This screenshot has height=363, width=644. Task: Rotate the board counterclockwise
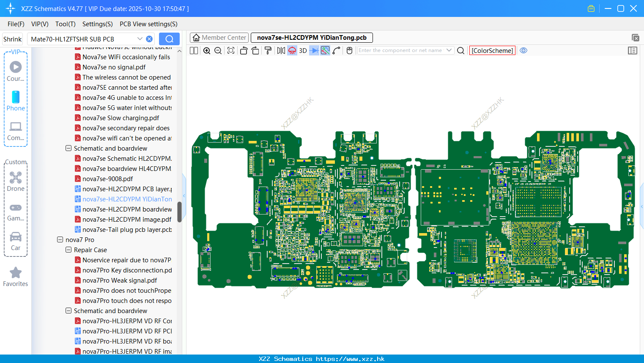coord(244,50)
